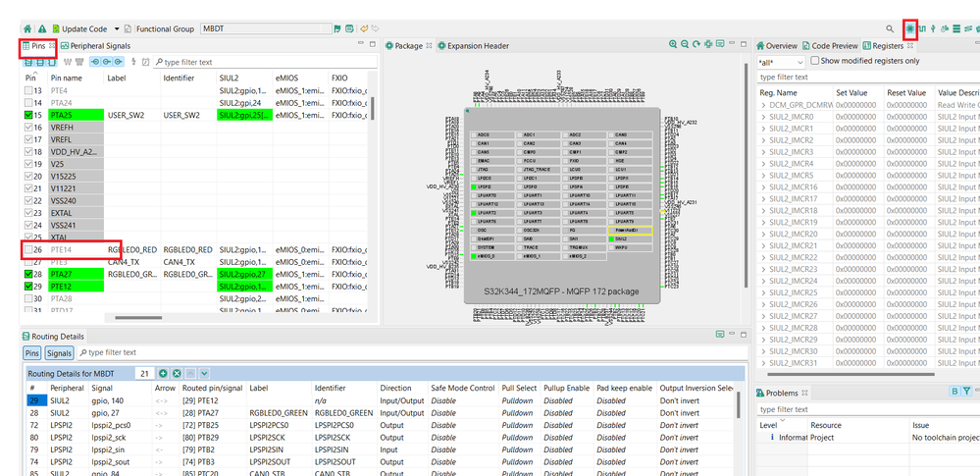
Task: Click the LPUART2 peripheral block in package
Action: coord(492,213)
